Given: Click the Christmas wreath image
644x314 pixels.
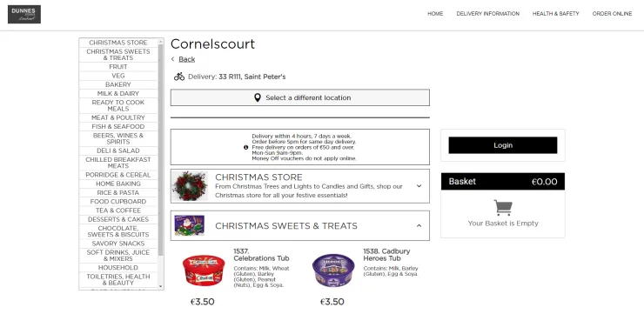Looking at the screenshot, I should (190, 186).
